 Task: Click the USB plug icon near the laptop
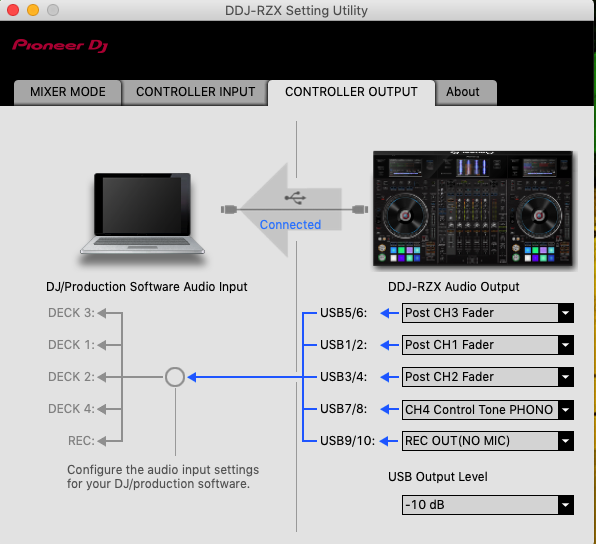tap(229, 209)
